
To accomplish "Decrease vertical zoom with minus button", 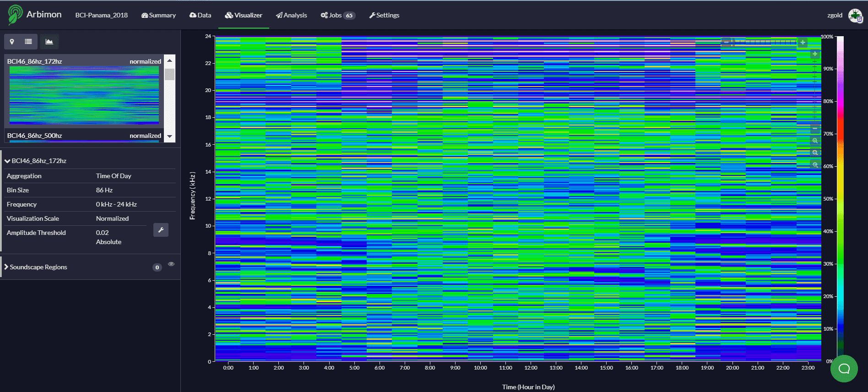I will (815, 128).
